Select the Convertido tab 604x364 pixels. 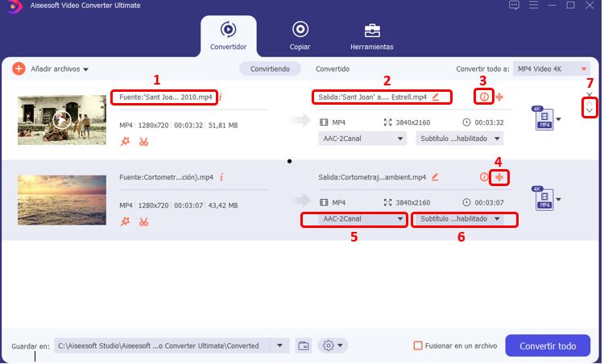[x=333, y=69]
